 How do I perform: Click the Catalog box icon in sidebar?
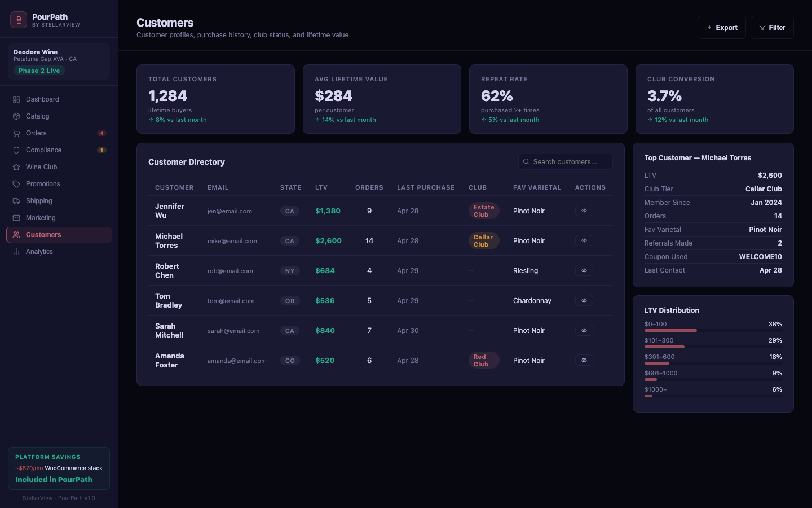16,116
